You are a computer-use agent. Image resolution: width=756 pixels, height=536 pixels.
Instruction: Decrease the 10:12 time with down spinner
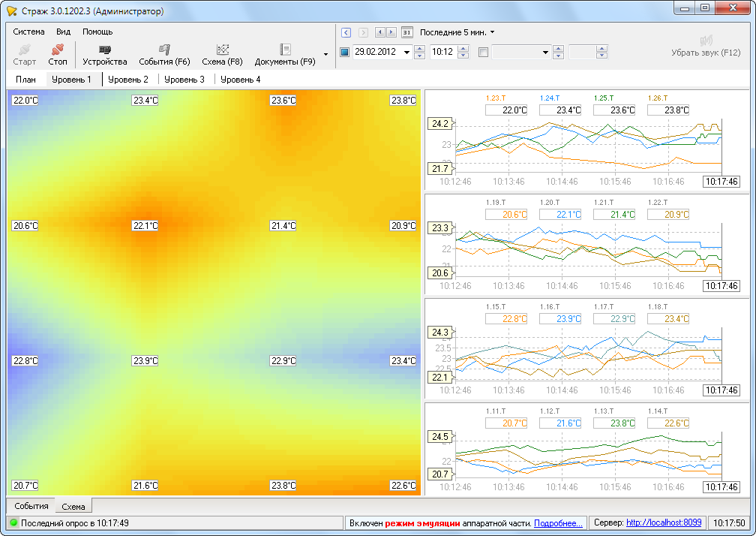tap(463, 56)
